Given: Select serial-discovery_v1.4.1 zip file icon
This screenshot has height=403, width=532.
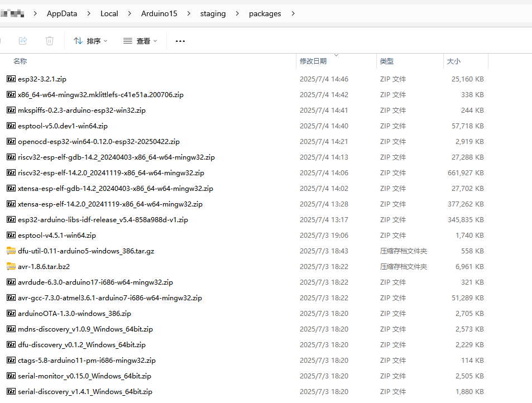Looking at the screenshot, I should point(11,391).
